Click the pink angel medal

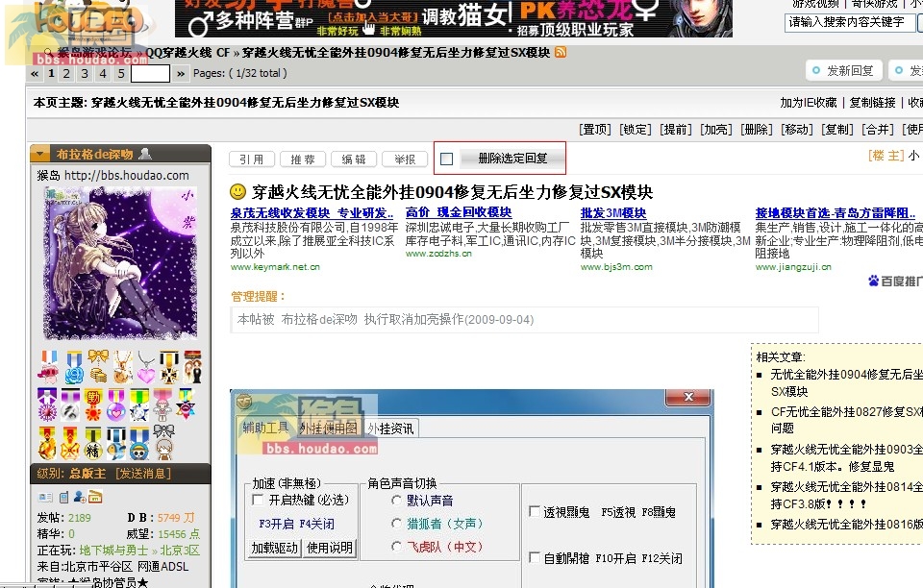click(x=162, y=404)
